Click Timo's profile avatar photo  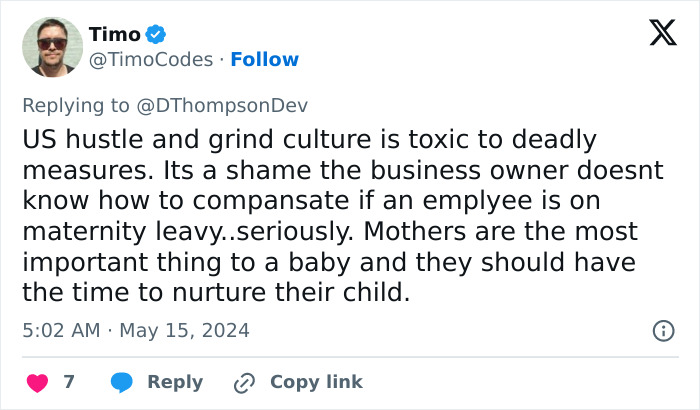pyautogui.click(x=53, y=45)
